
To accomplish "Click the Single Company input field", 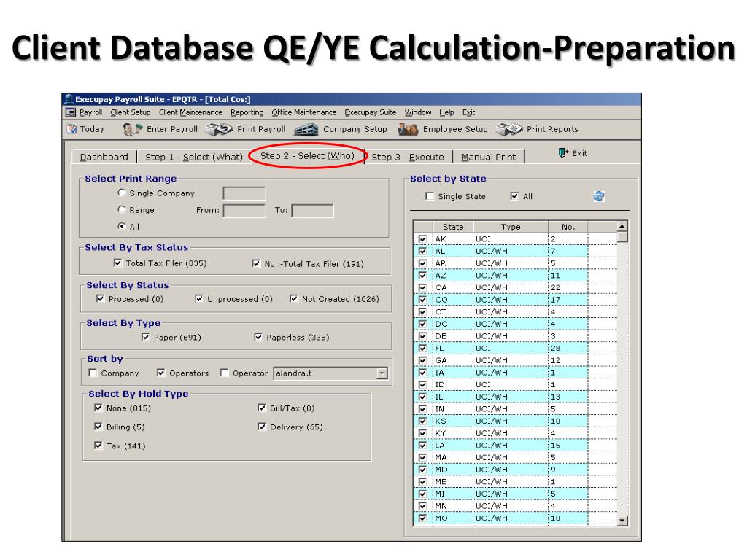I will click(x=244, y=193).
